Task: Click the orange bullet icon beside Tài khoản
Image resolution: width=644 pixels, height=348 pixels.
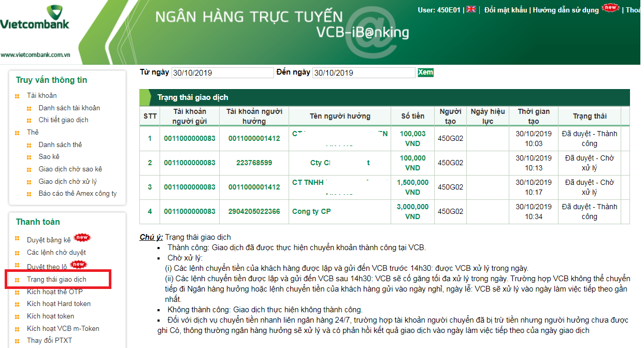Action: tap(17, 96)
